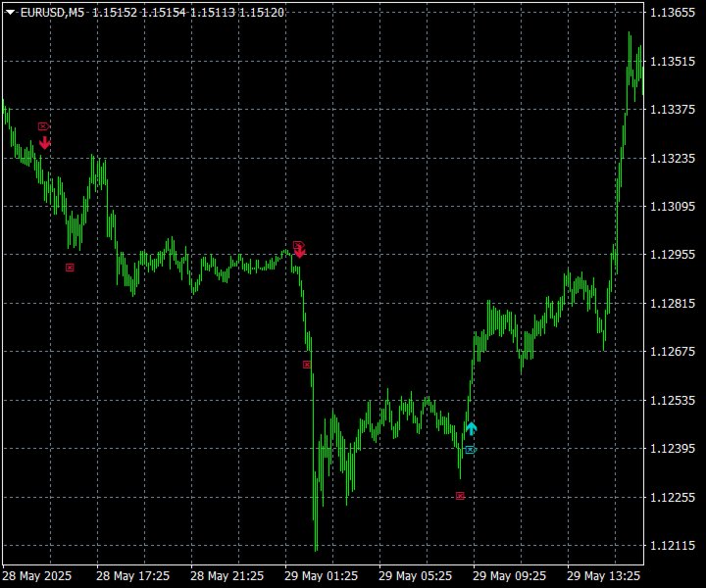706x588 pixels.
Task: Click the 1.12255 price scale label
Action: click(673, 498)
